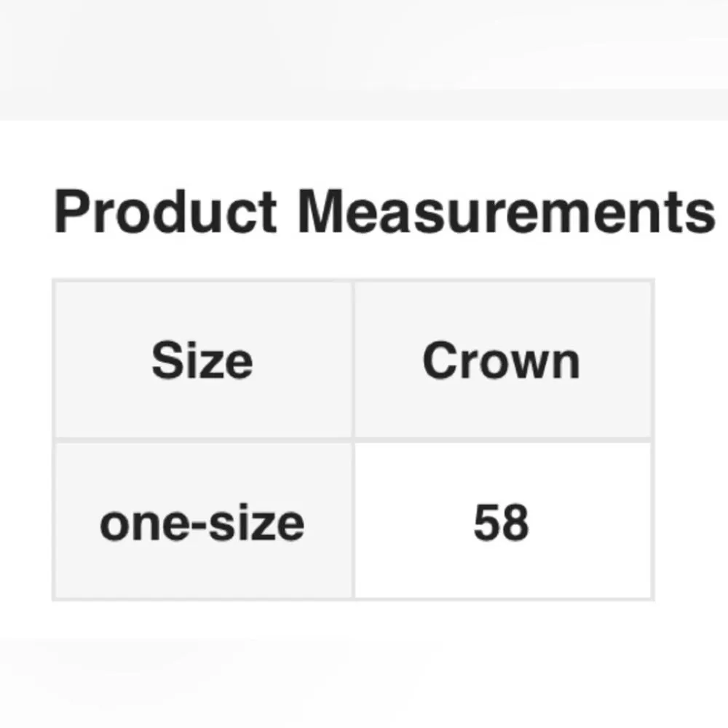Viewport: 728px width, 728px height.
Task: Select the one-size row cell
Action: pos(202,523)
